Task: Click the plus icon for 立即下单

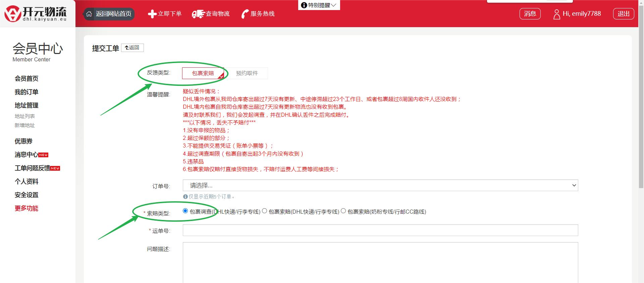Action: point(152,14)
